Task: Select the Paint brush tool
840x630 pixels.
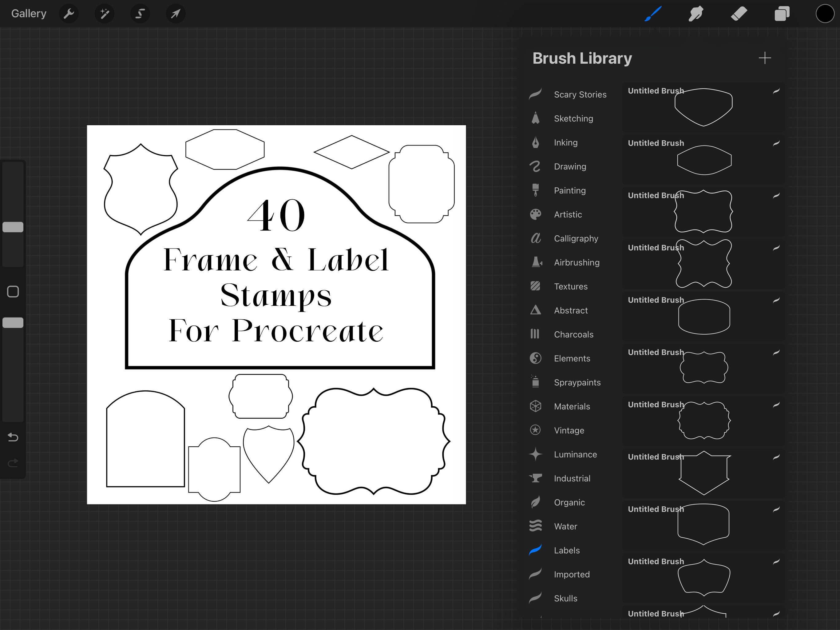Action: tap(653, 14)
